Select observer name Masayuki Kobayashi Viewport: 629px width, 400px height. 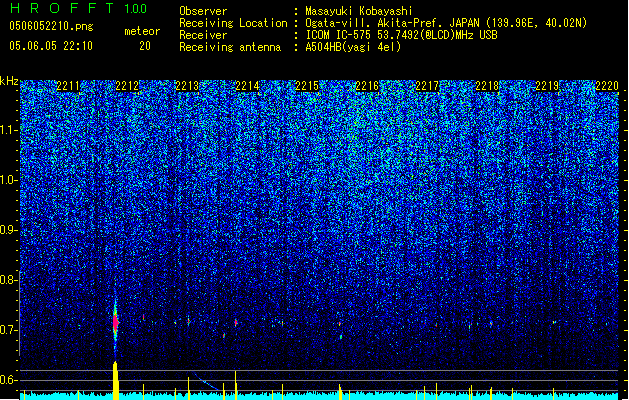[359, 11]
